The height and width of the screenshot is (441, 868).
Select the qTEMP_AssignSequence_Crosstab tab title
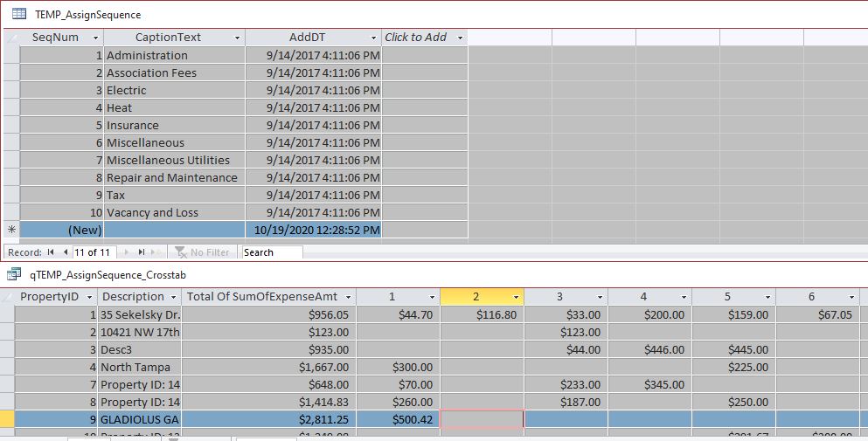108,275
